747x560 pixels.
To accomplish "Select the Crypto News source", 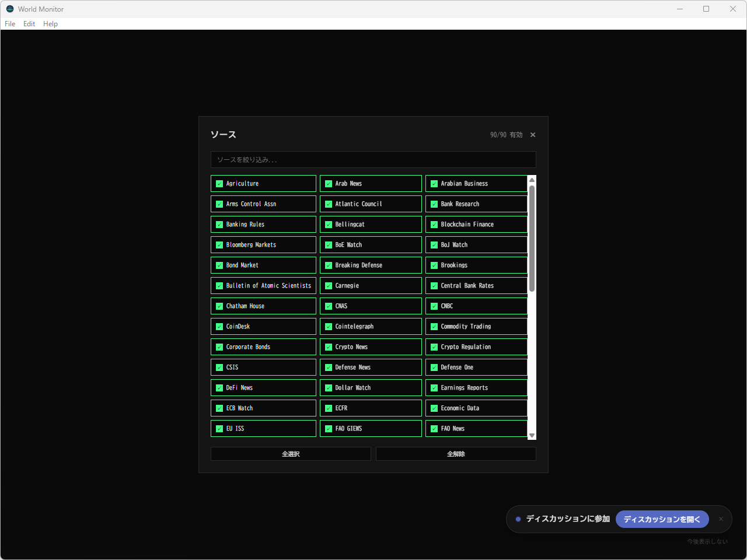I will tap(371, 347).
